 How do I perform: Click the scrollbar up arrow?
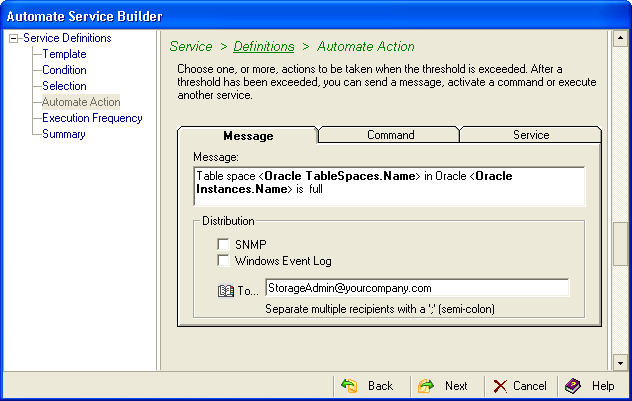point(620,38)
